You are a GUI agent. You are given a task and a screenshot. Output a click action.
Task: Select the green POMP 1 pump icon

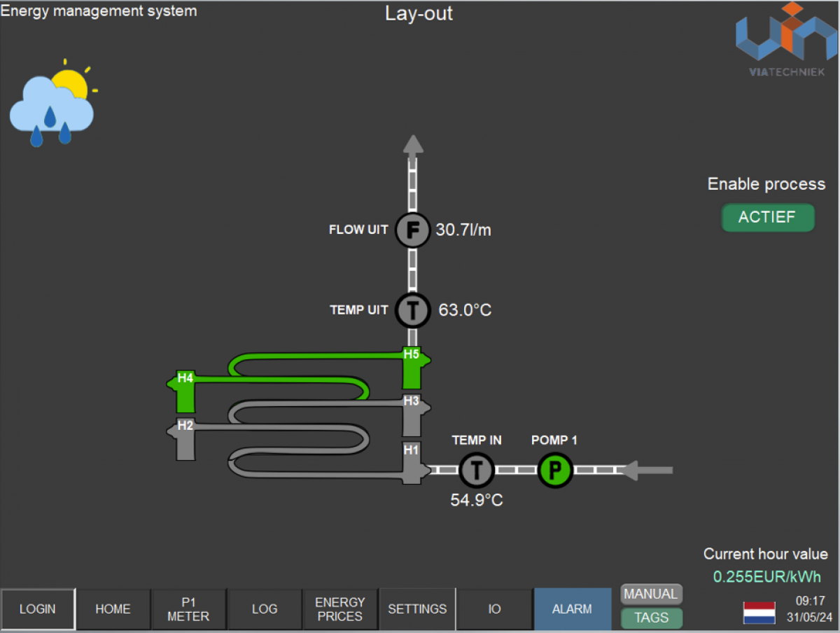click(x=556, y=469)
